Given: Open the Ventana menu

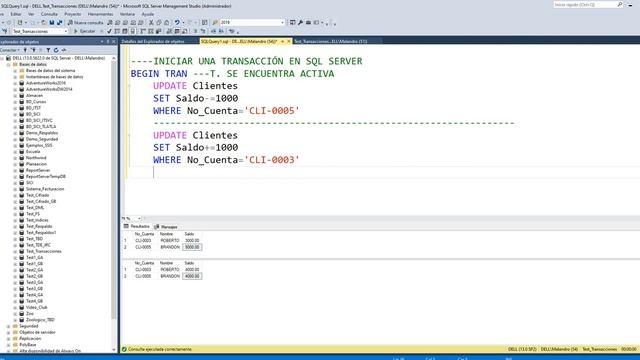Looking at the screenshot, I should coord(127,14).
